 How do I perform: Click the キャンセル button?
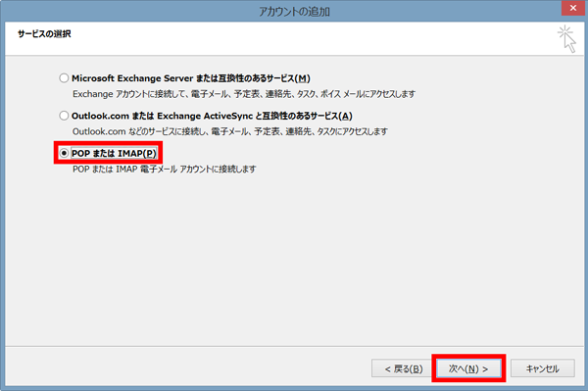pyautogui.click(x=542, y=368)
